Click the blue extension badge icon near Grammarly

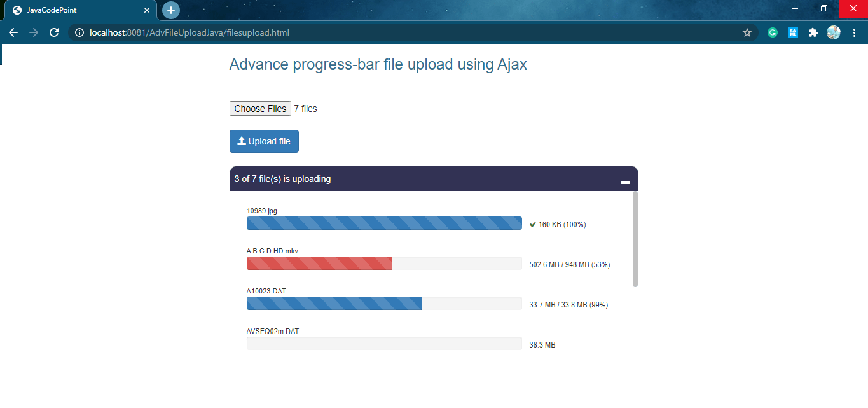point(792,32)
